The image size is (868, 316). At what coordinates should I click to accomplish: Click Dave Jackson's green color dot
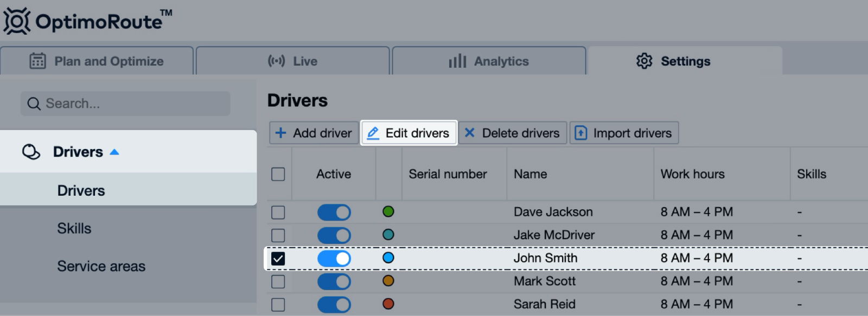click(388, 211)
